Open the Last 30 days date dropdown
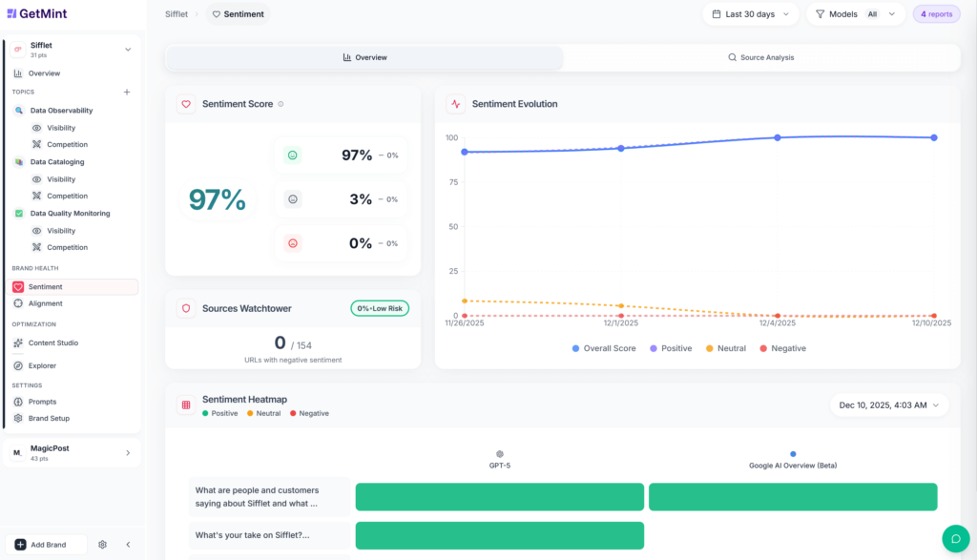This screenshot has width=977, height=560. click(749, 14)
